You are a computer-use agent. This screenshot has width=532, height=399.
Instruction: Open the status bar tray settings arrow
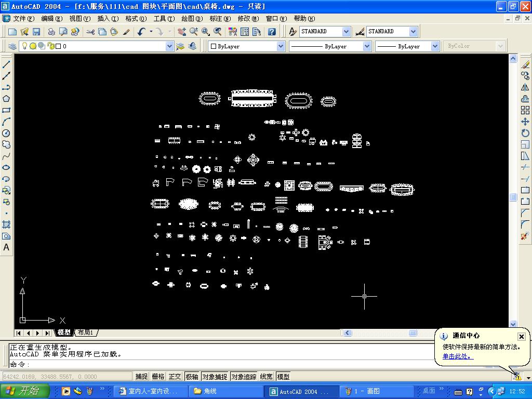point(528,377)
